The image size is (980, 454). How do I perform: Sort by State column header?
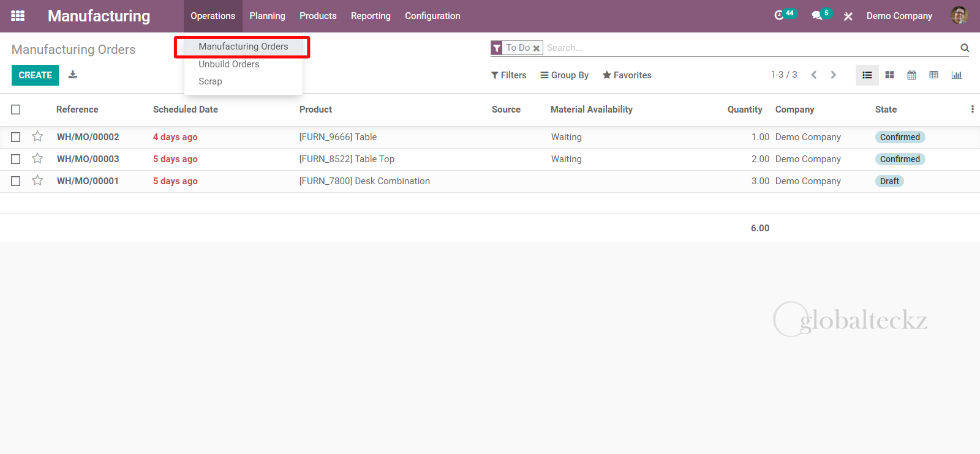click(886, 110)
